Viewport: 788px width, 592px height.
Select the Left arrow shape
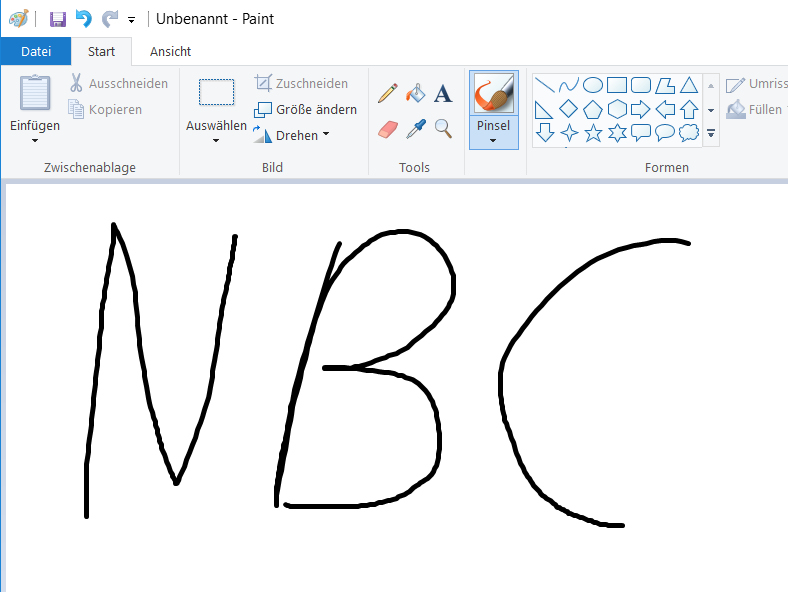(665, 109)
